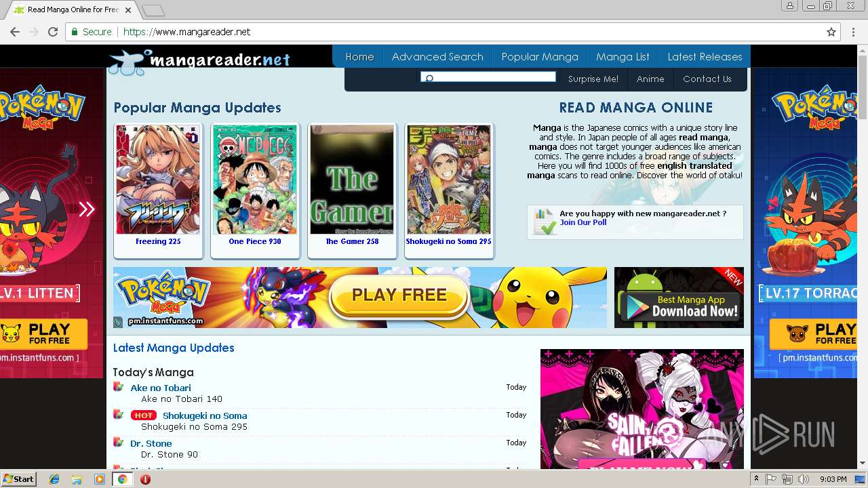The width and height of the screenshot is (868, 488).
Task: Click the Best Manga App download banner
Action: coord(679,298)
